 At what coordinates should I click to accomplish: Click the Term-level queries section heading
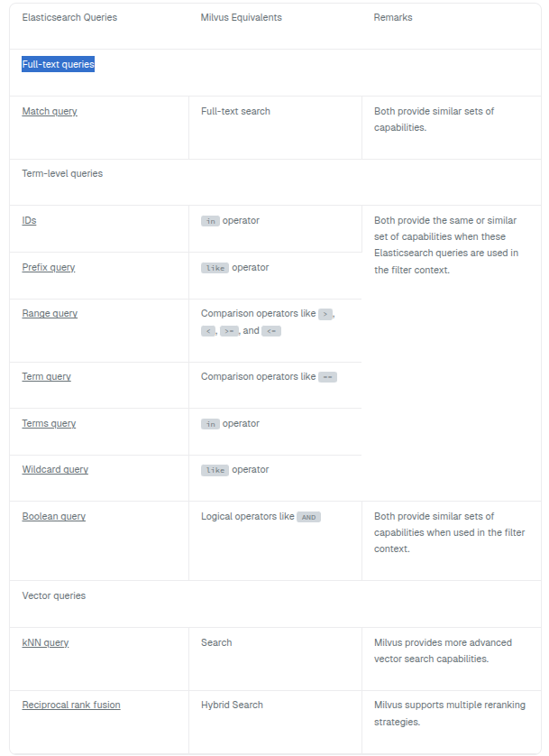click(62, 173)
